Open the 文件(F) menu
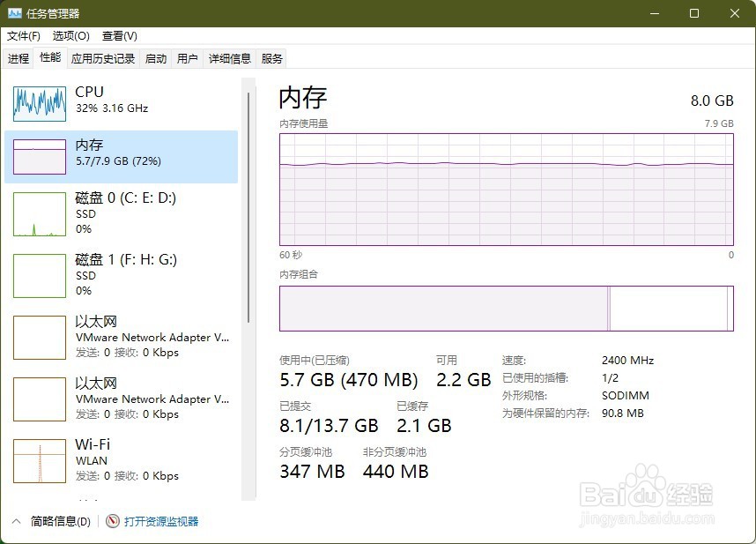The image size is (756, 544). (x=24, y=36)
